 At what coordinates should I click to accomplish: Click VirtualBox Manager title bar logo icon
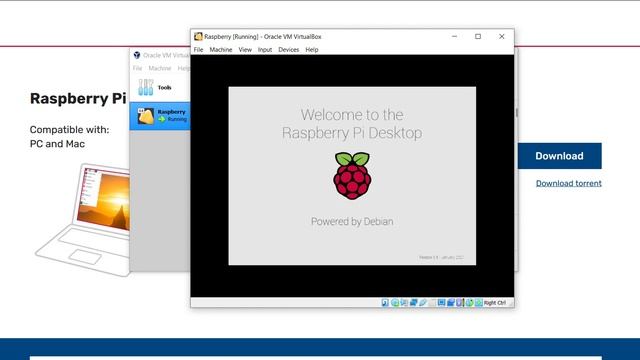(137, 55)
